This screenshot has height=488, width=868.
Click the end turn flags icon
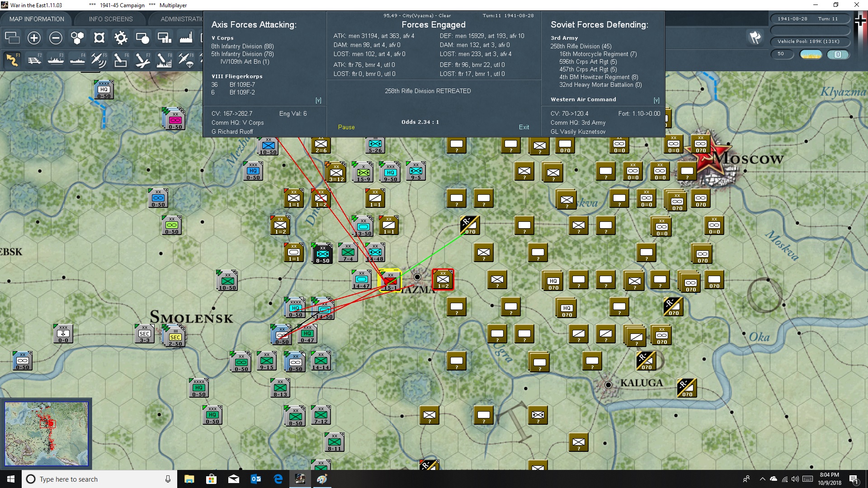(x=755, y=38)
